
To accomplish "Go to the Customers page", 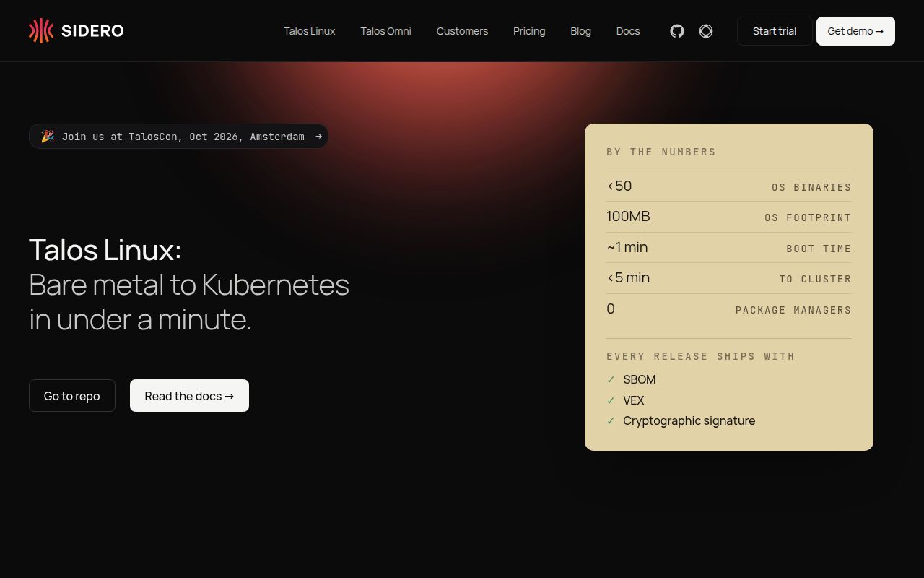I will pyautogui.click(x=462, y=31).
